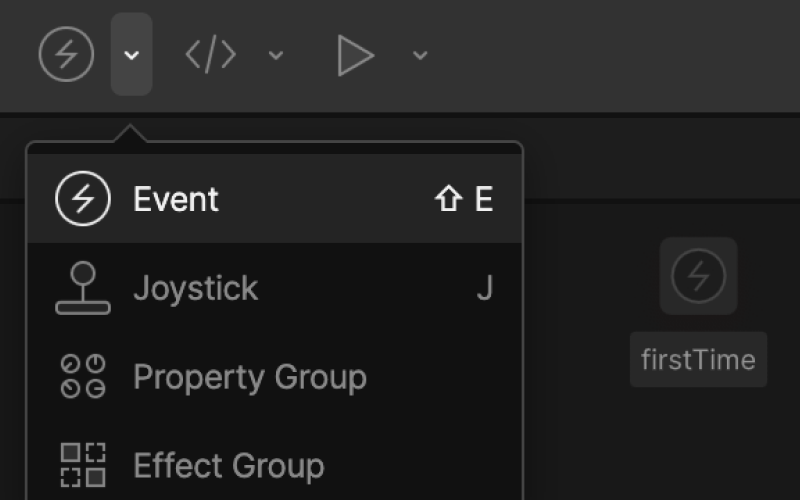This screenshot has height=500, width=800.
Task: Click the joystick icon in the menu
Action: pyautogui.click(x=83, y=288)
